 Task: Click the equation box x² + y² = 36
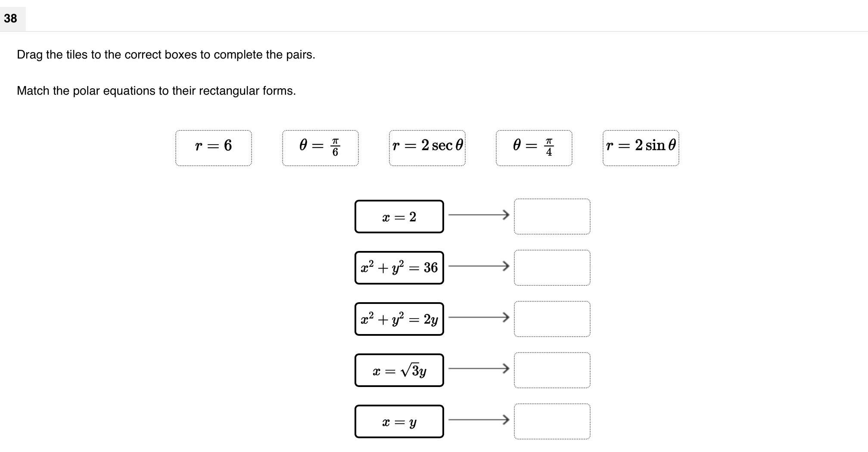[x=399, y=267]
